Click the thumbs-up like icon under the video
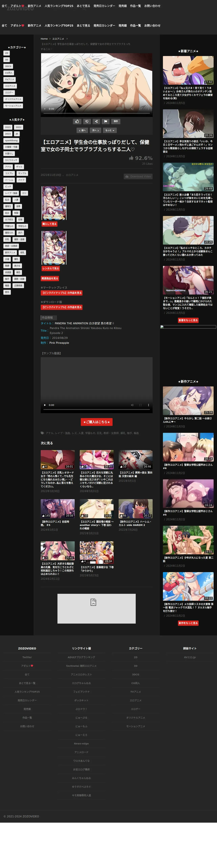Image resolution: width=217 pixels, height=868 pixels. pyautogui.click(x=77, y=121)
